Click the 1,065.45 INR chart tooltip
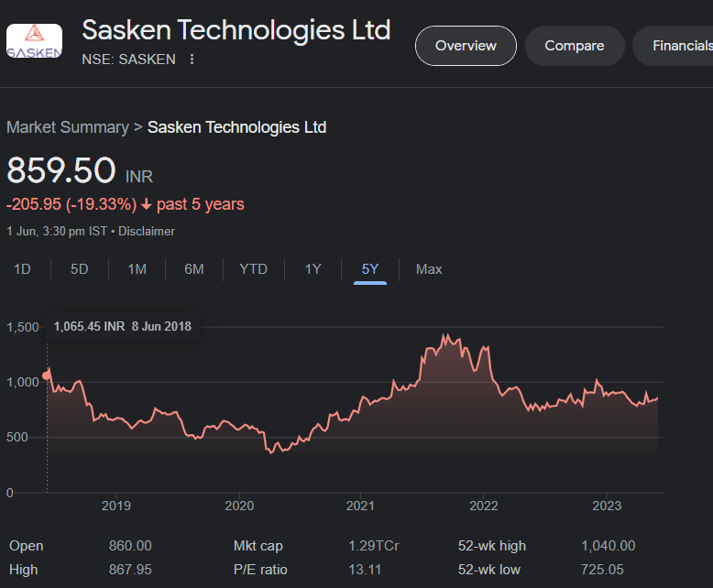 pos(123,326)
